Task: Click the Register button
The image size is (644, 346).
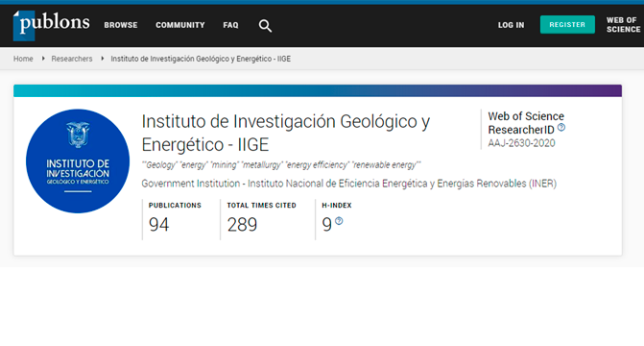Action: click(x=567, y=25)
